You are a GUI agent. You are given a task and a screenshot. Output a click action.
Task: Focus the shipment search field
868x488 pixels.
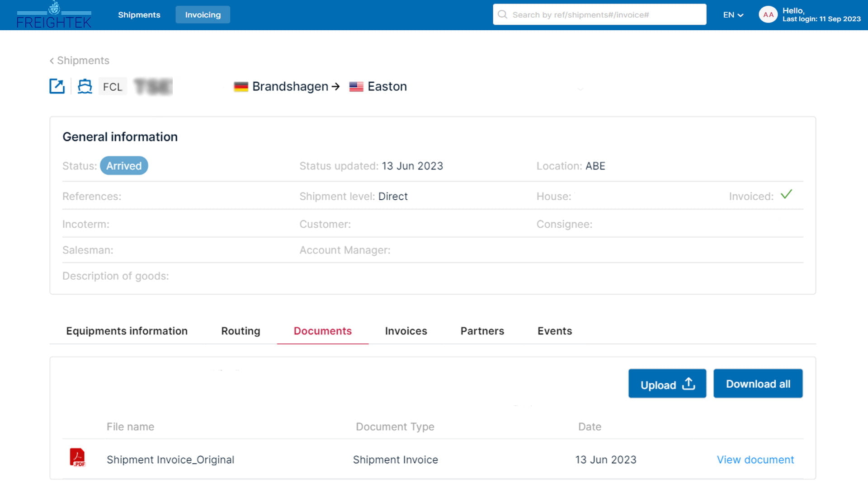click(606, 15)
